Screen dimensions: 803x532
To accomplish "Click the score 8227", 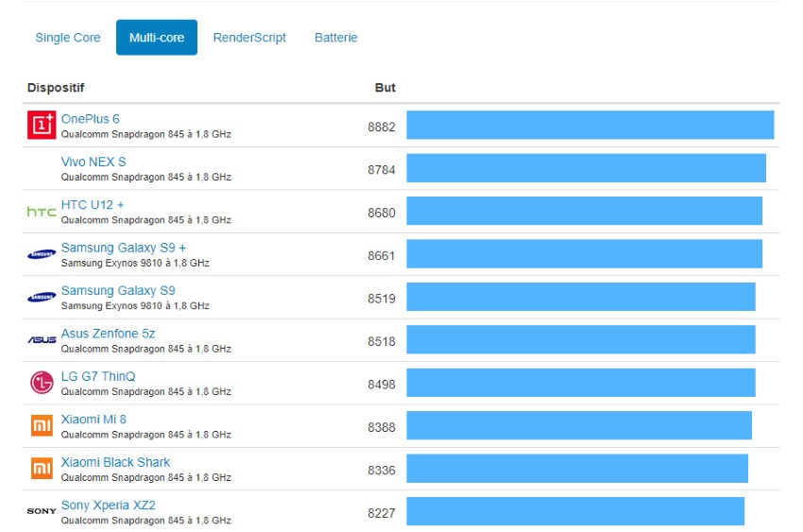I will point(382,513).
